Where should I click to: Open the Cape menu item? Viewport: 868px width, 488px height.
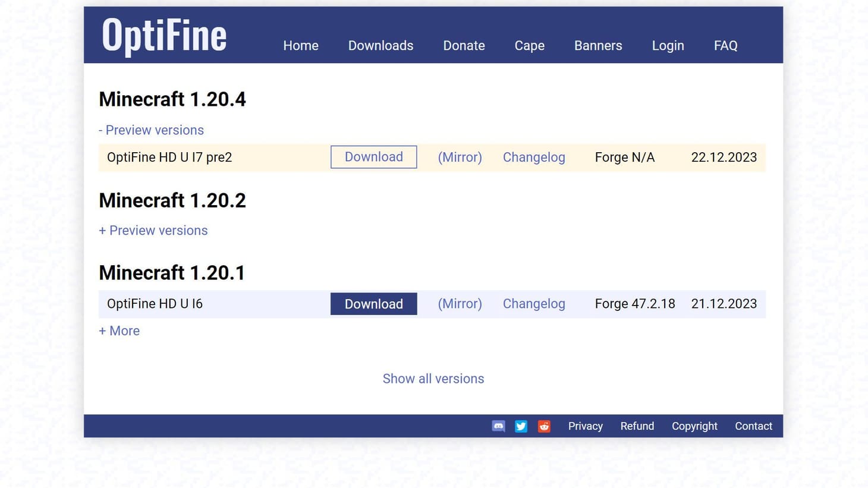tap(529, 45)
